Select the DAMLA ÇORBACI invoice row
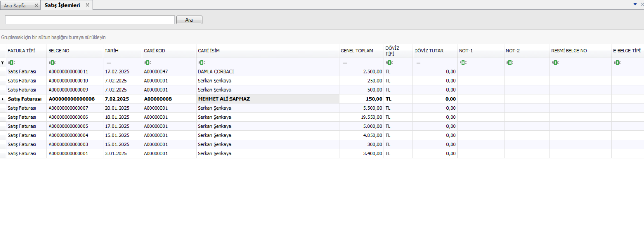Viewport: 644px width, 245px height. [216, 71]
